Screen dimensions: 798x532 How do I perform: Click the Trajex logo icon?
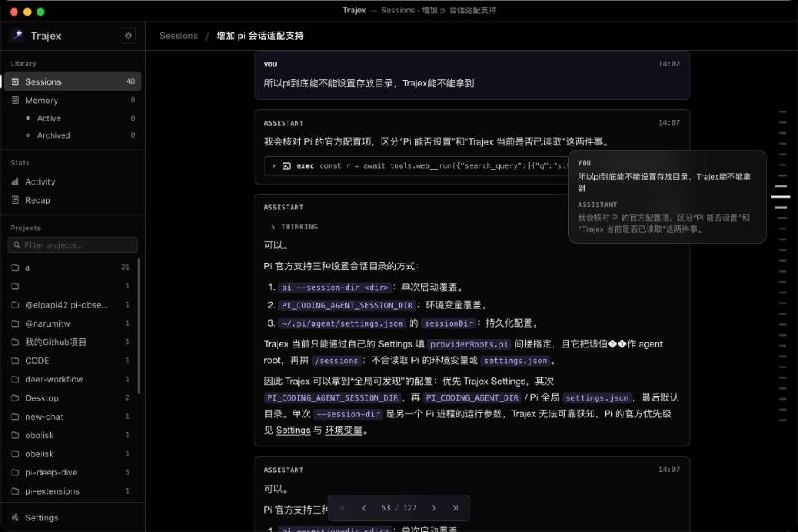pyautogui.click(x=17, y=35)
